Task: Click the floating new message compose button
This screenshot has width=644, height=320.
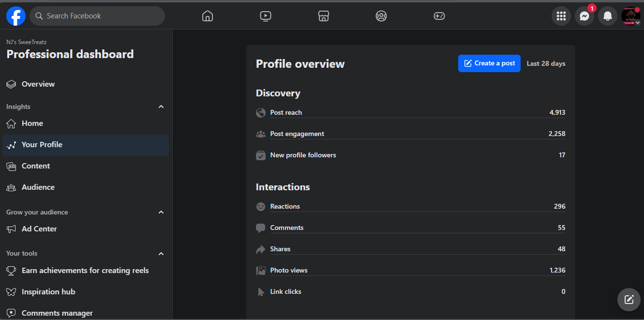Action: coord(629,299)
